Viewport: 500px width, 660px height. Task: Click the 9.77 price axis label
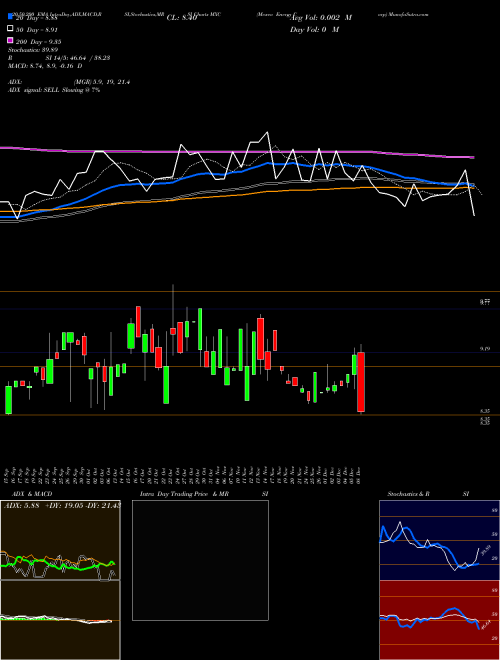[x=485, y=302]
